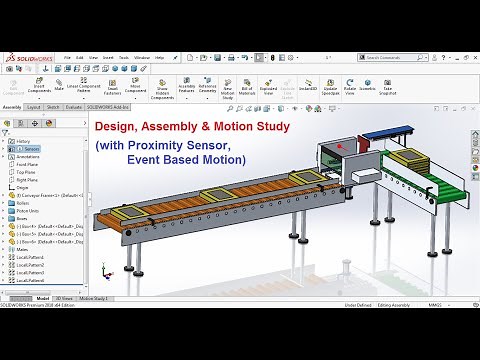The image size is (480, 360).
Task: Click the user login icon
Action: tap(434, 58)
